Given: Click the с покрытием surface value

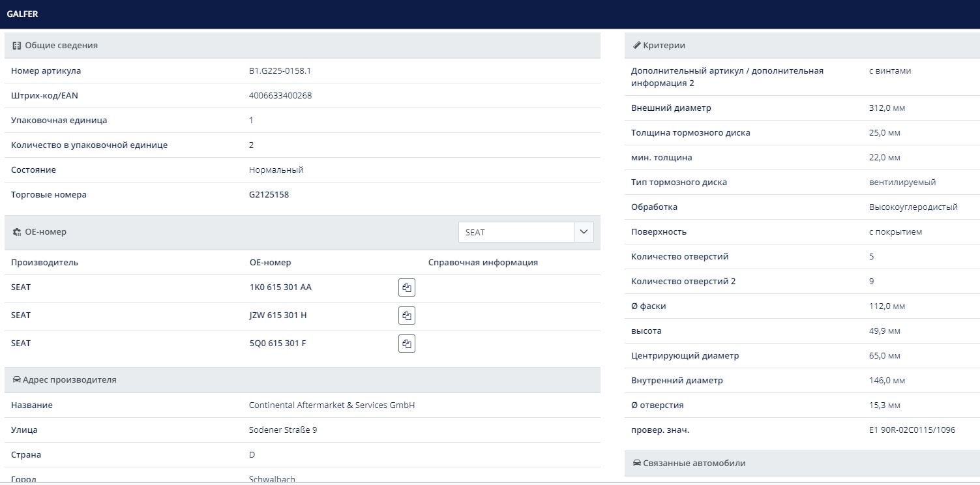Looking at the screenshot, I should [895, 231].
